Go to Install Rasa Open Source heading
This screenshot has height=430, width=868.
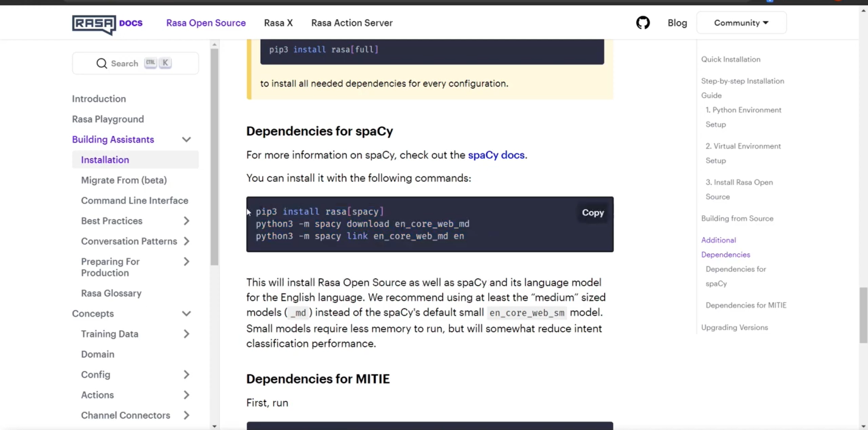click(739, 189)
